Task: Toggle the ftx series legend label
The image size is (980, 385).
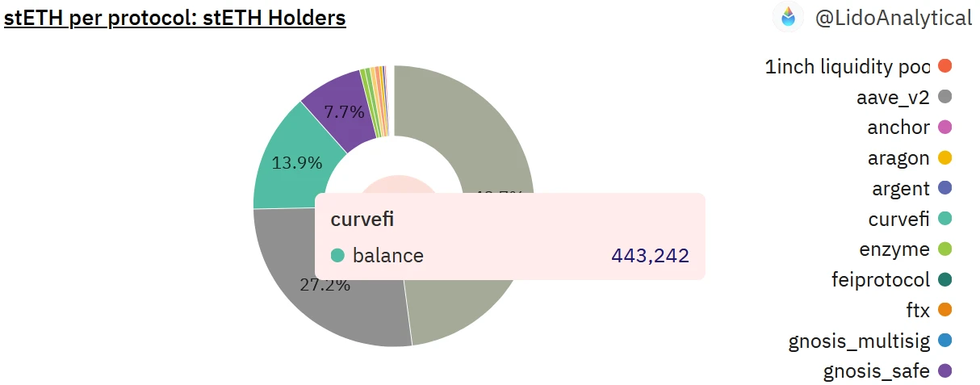Action: coord(918,311)
